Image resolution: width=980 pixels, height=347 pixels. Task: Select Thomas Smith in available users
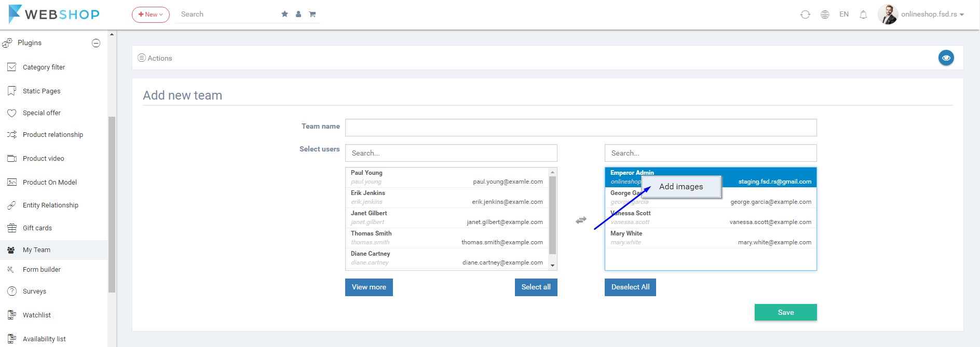click(447, 238)
